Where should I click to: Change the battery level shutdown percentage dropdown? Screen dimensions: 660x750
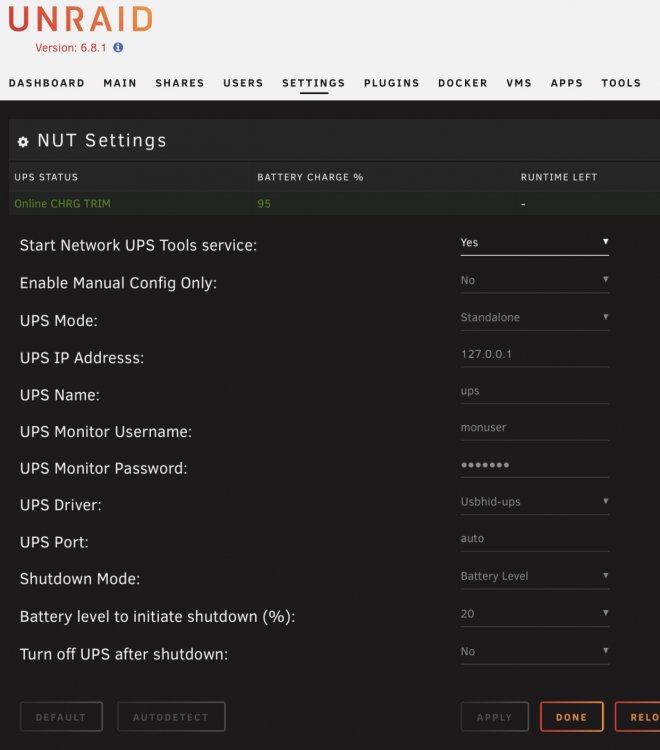534,614
